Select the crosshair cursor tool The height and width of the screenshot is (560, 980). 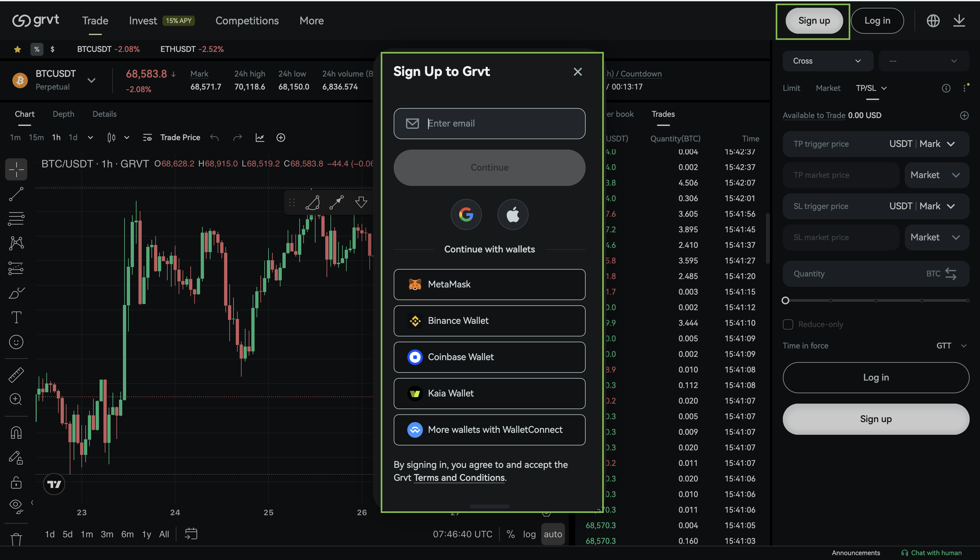(16, 169)
